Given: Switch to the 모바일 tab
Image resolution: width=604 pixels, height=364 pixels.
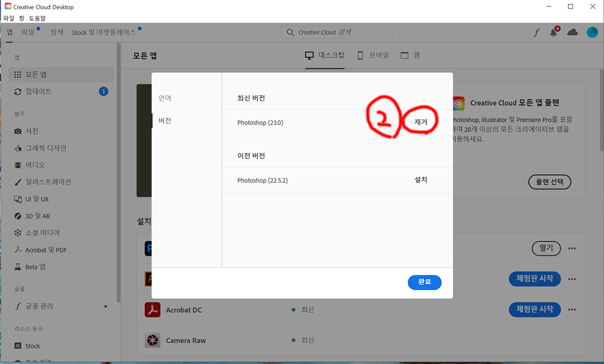Looking at the screenshot, I should (373, 55).
